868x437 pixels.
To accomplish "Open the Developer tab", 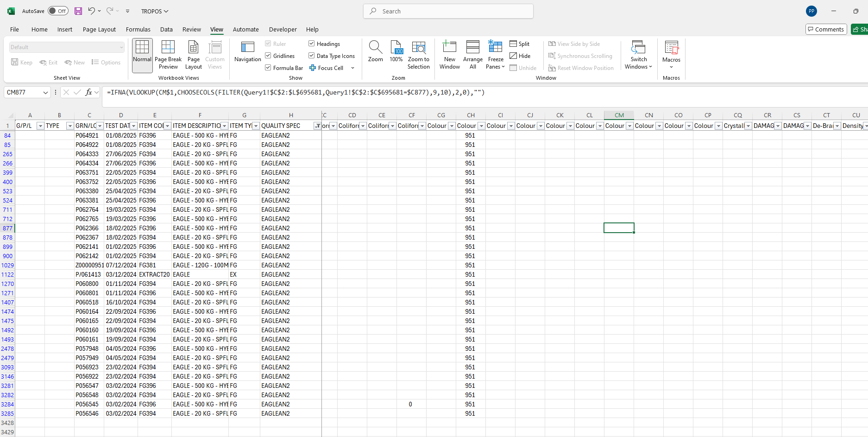I will coord(283,29).
